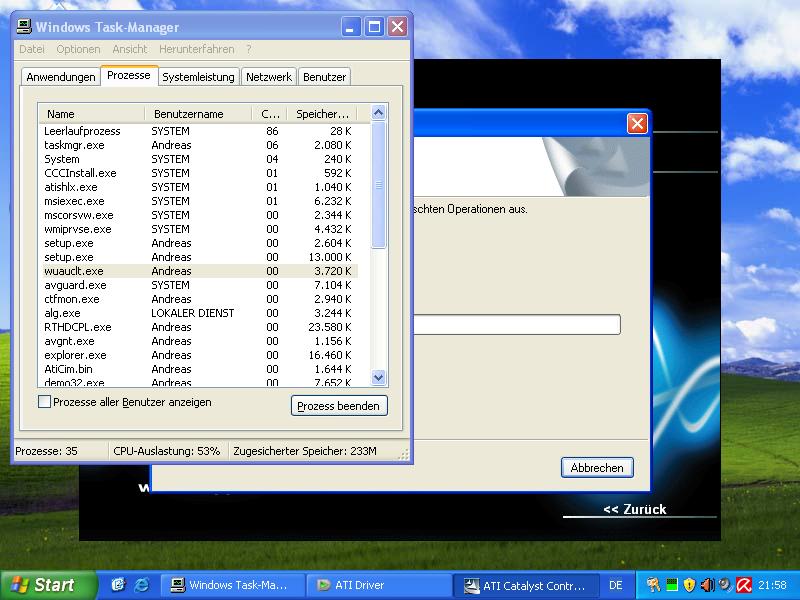Switch to the Anwendungen tab
This screenshot has height=600, width=800.
coord(61,77)
